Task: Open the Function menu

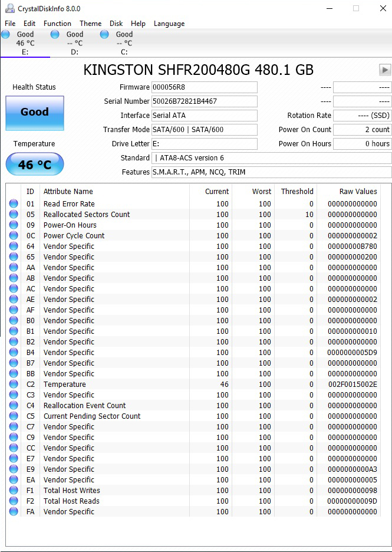Action: pyautogui.click(x=57, y=24)
